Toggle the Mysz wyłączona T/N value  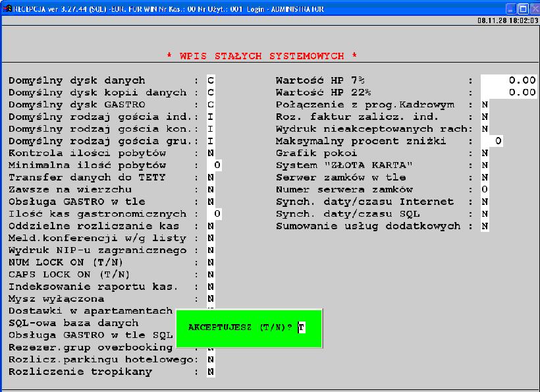coord(211,299)
